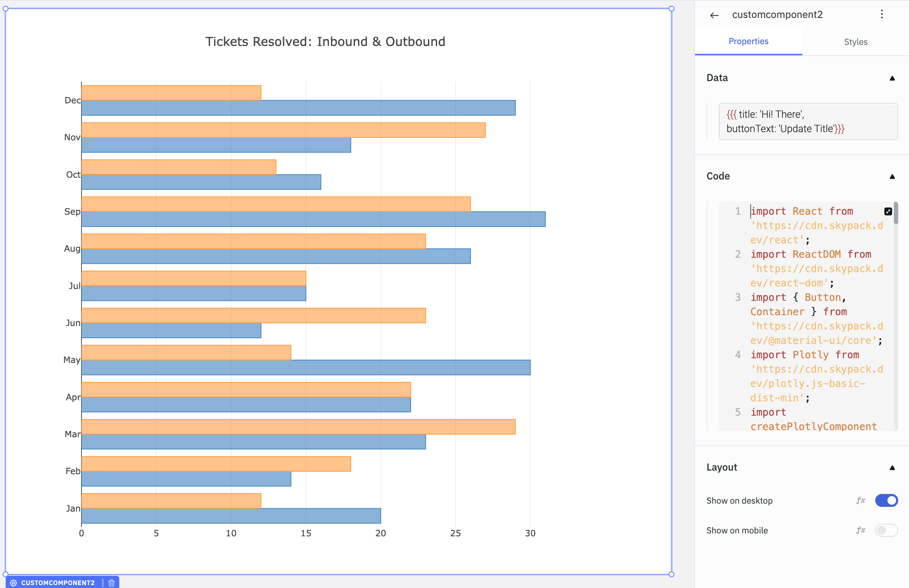Click fx icon next to Show on mobile
The width and height of the screenshot is (909, 588).
point(861,530)
